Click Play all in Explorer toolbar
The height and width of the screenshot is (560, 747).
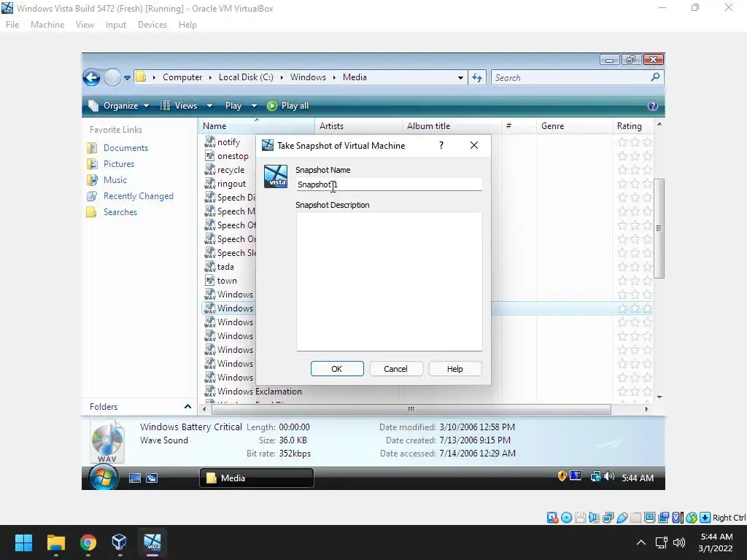coord(287,106)
